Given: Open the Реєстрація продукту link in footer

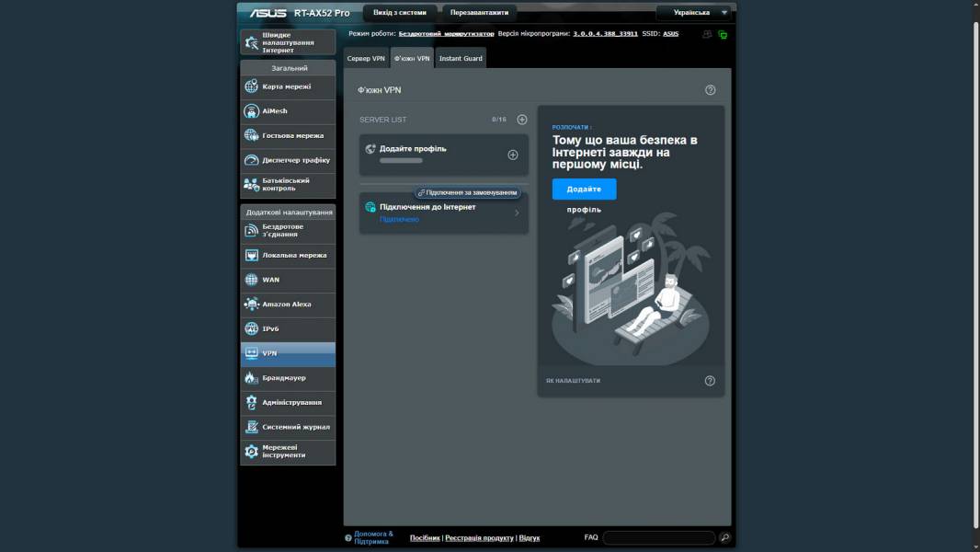Looking at the screenshot, I should (x=479, y=537).
